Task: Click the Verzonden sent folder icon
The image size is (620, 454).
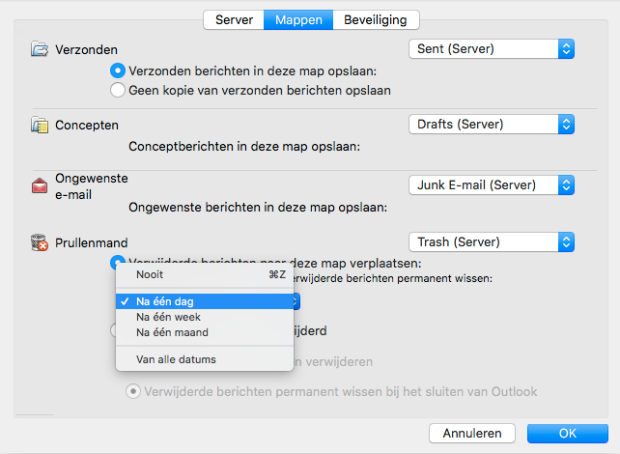Action: click(40, 48)
